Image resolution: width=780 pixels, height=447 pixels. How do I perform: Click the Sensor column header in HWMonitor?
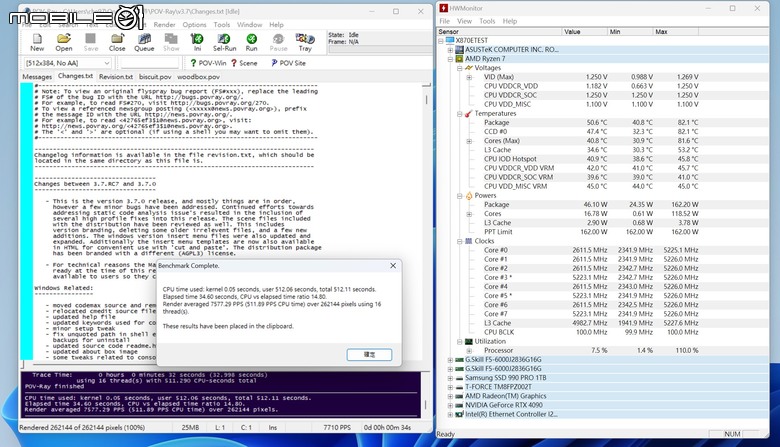(x=499, y=32)
